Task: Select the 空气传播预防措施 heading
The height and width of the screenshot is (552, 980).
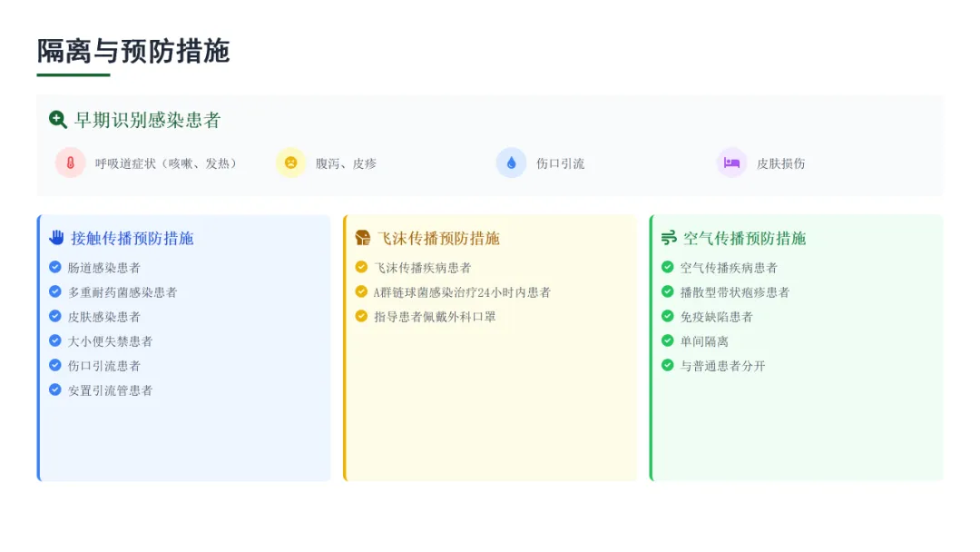Action: (744, 238)
